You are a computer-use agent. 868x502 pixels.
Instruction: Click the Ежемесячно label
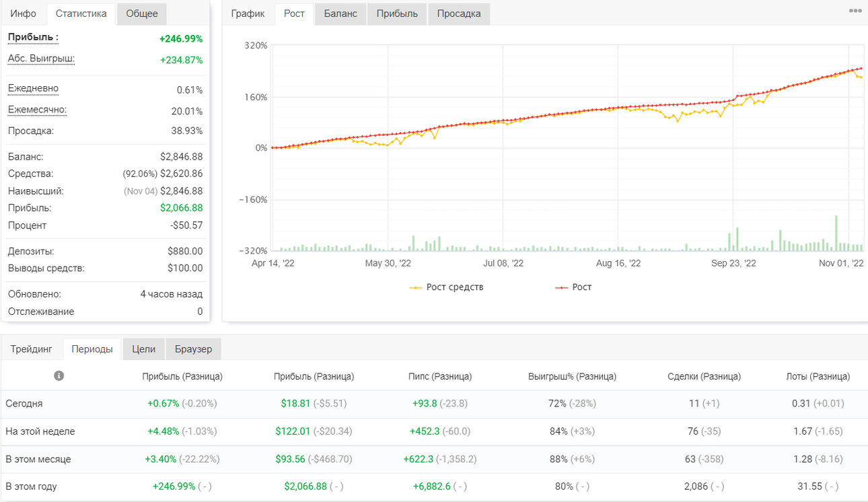coord(37,110)
